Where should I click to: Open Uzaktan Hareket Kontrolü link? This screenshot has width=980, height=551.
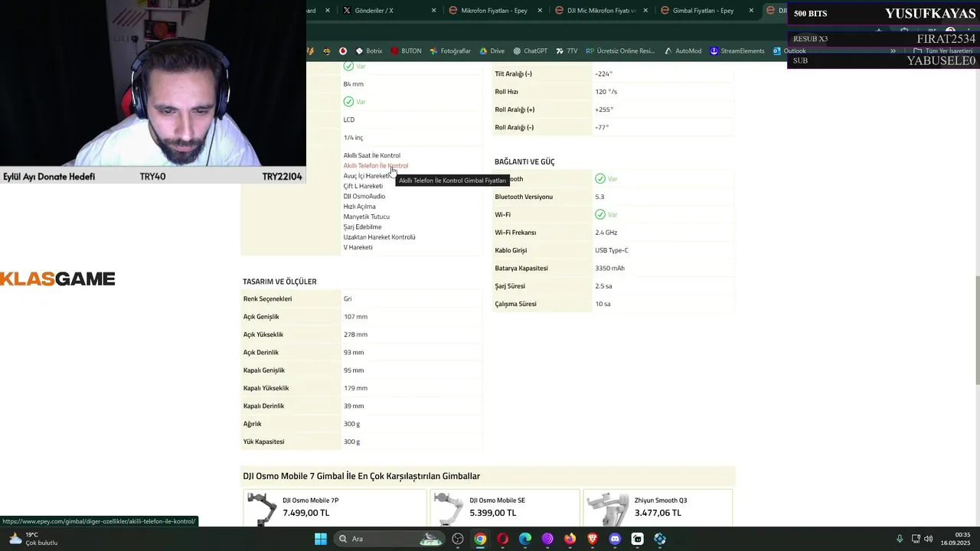[379, 237]
